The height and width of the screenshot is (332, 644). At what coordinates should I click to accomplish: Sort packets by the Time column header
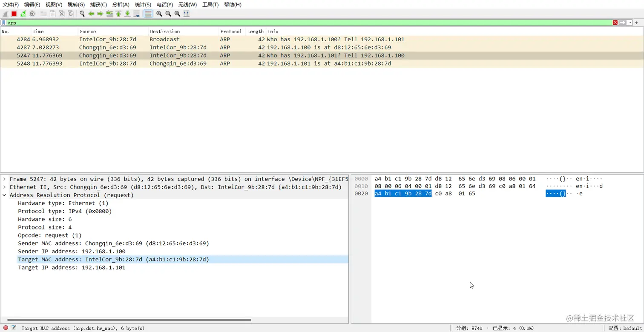pyautogui.click(x=54, y=31)
